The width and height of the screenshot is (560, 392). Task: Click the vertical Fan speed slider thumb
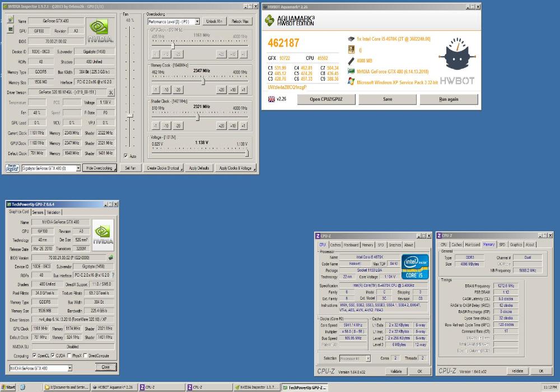[130, 116]
